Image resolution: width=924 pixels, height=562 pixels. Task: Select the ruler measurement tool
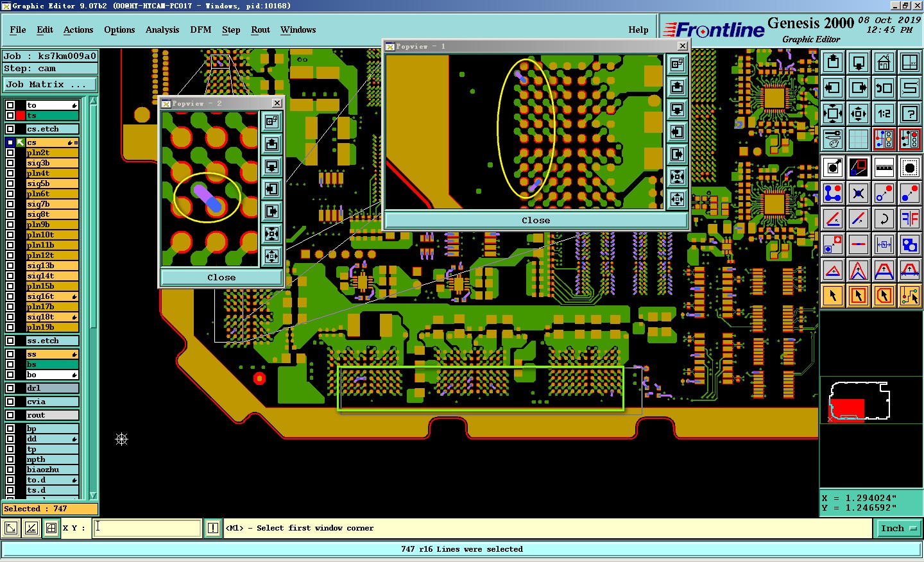pos(884,168)
